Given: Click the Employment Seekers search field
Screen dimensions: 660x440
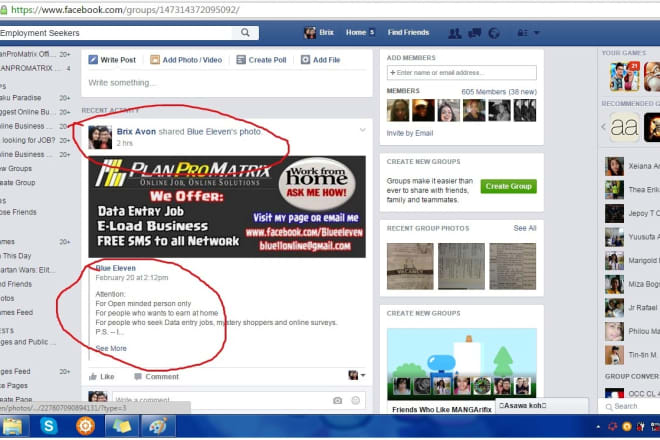Looking at the screenshot, I should (116, 32).
